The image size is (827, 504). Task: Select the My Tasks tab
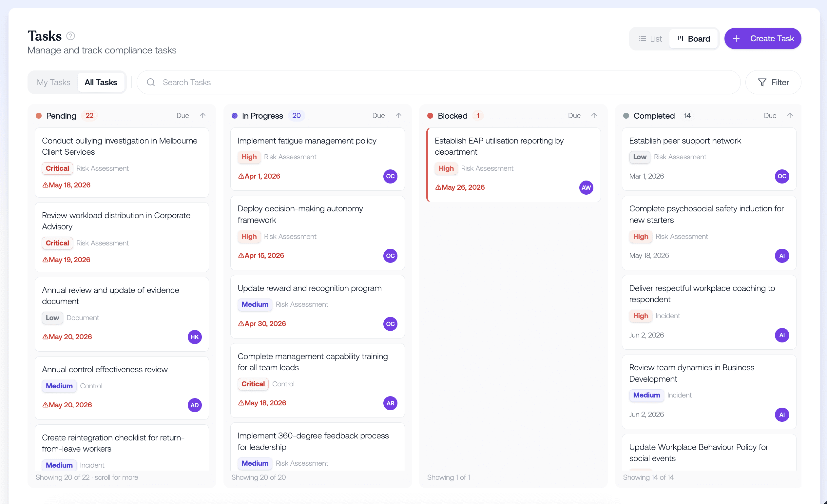[53, 82]
